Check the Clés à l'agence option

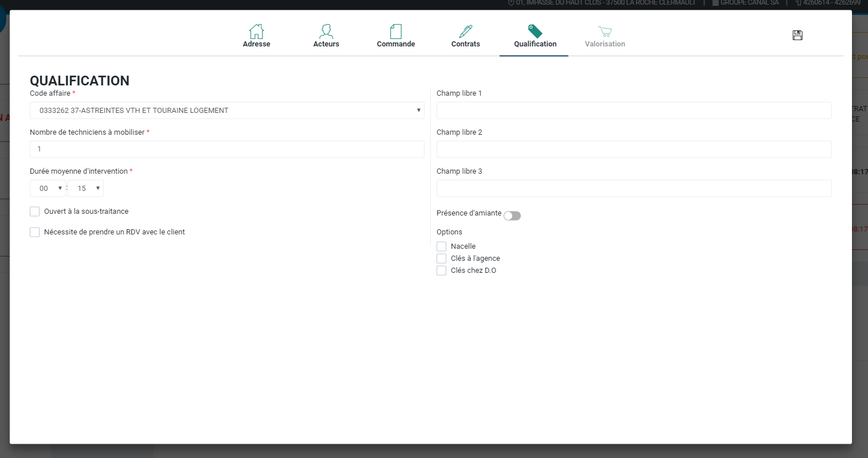click(x=441, y=259)
